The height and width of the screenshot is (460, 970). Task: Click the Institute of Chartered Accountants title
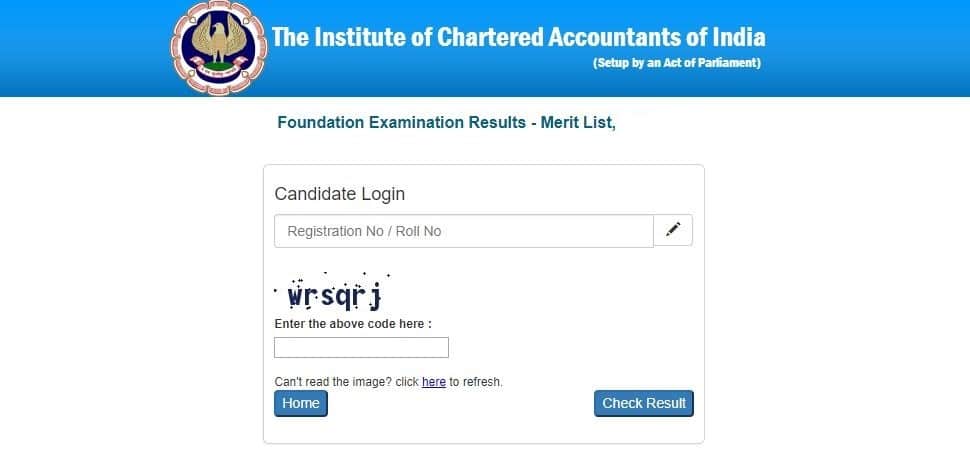518,38
